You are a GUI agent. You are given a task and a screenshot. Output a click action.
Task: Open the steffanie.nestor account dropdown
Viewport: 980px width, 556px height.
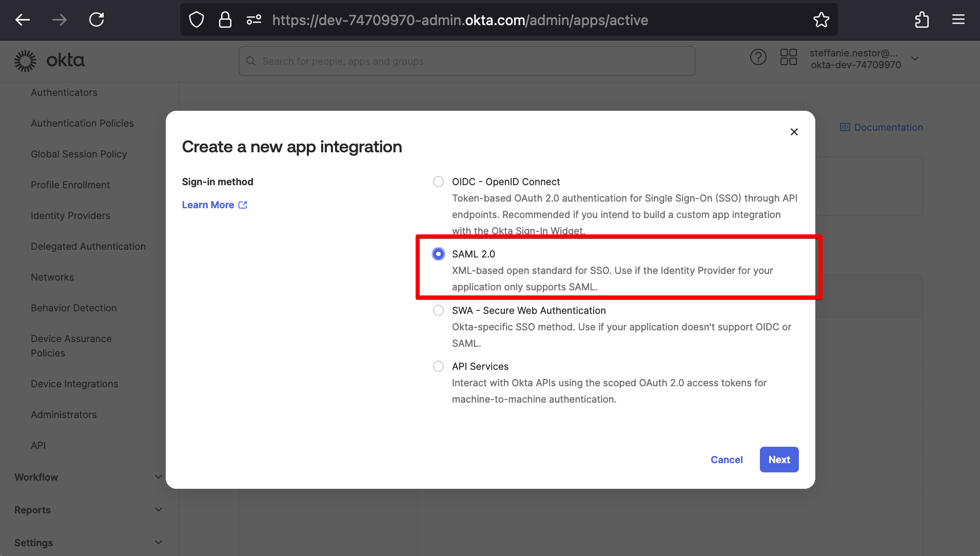pyautogui.click(x=864, y=58)
